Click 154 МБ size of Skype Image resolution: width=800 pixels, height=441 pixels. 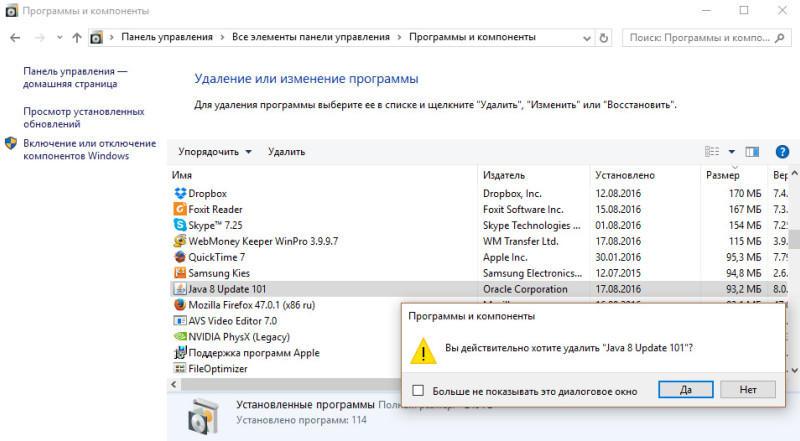pyautogui.click(x=744, y=225)
